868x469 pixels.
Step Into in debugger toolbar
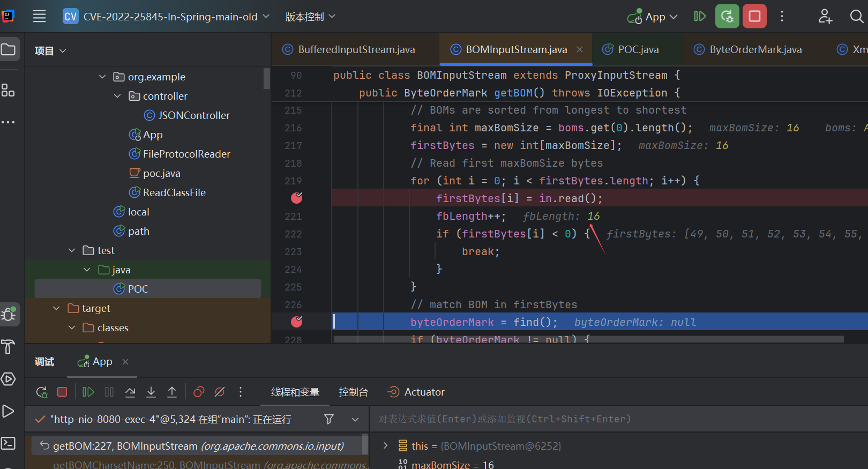point(151,392)
